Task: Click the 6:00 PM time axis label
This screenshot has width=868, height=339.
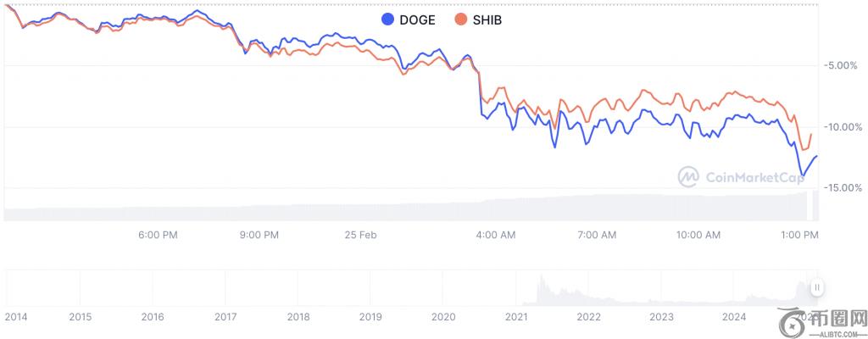Action: coord(157,233)
